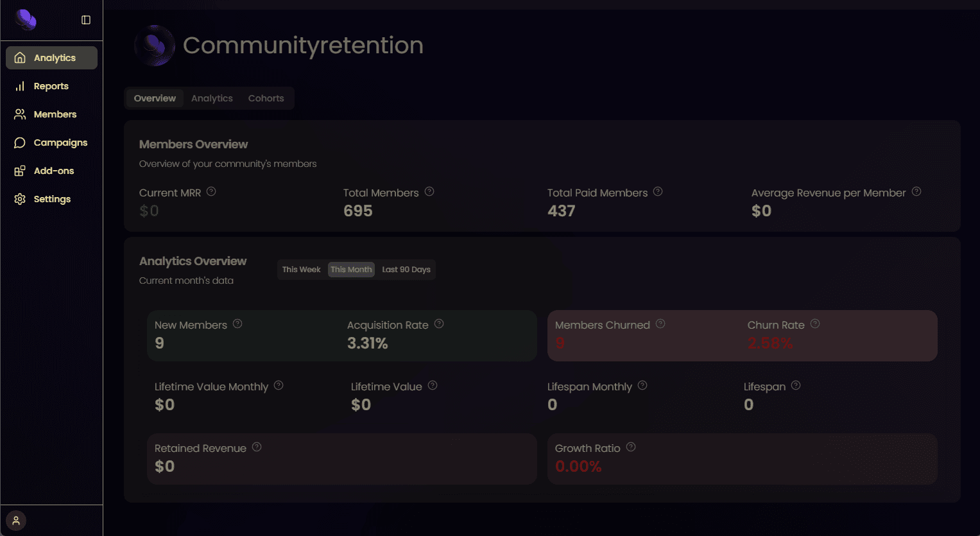
Task: Click help icon for Average Revenue per Member
Action: click(916, 191)
